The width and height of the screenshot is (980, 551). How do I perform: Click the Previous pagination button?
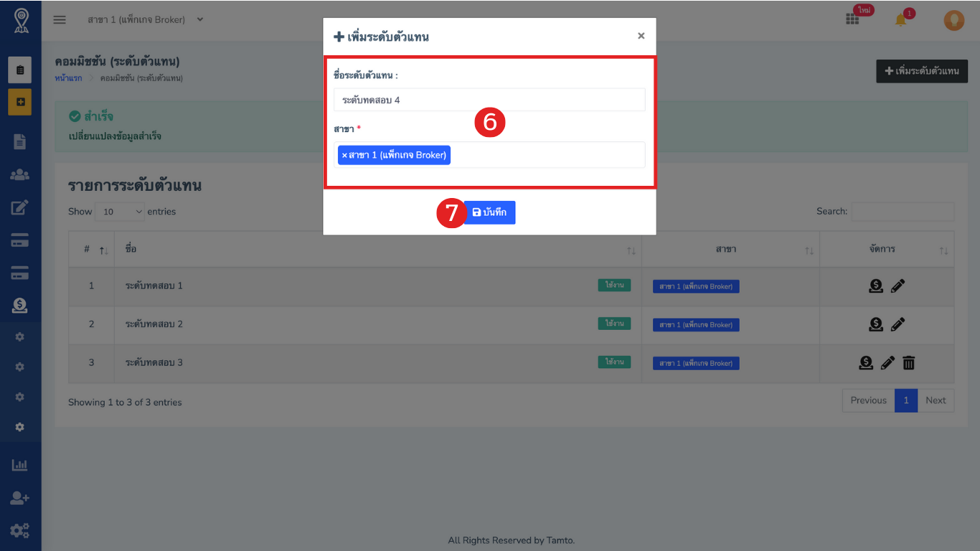coord(868,400)
